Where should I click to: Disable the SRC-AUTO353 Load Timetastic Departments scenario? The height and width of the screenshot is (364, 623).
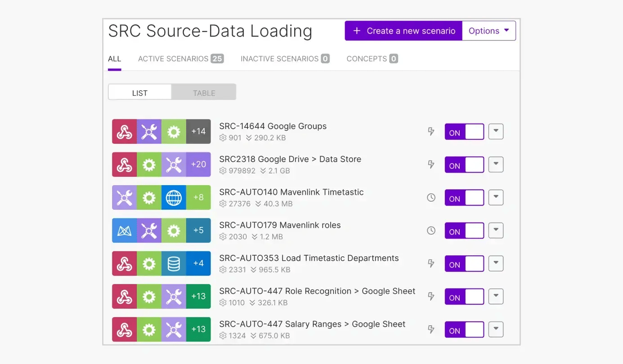(x=464, y=263)
